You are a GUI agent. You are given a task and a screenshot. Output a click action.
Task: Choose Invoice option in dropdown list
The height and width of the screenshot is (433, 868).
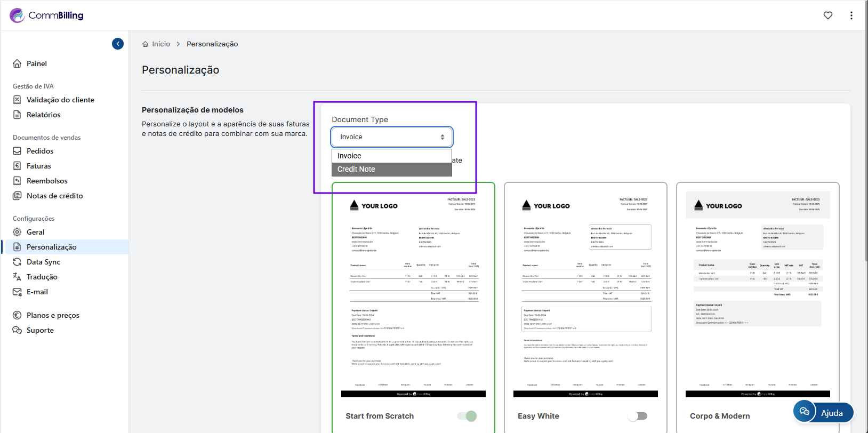coord(392,156)
